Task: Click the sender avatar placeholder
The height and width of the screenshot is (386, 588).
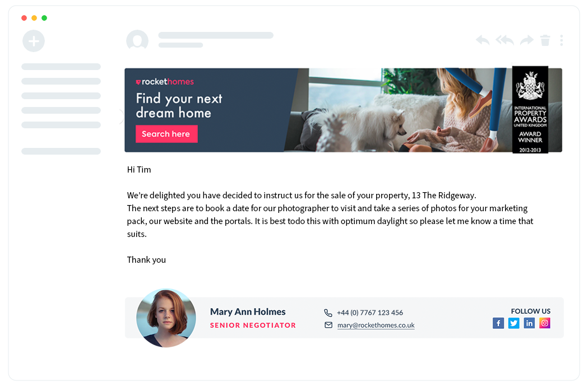Action: point(137,40)
